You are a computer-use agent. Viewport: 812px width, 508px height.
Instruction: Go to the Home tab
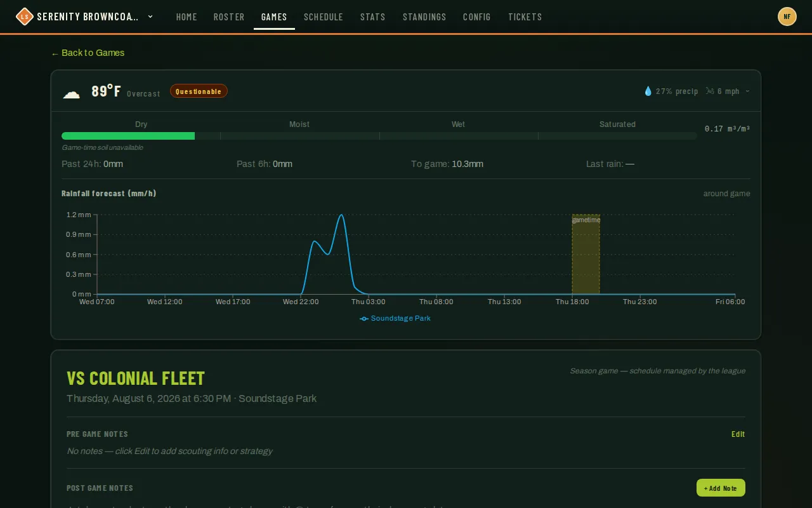point(187,17)
